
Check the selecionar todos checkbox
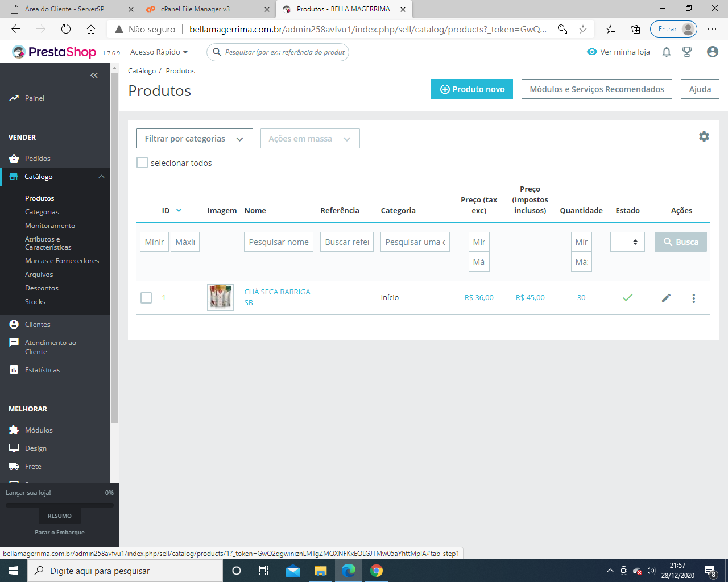pyautogui.click(x=142, y=163)
